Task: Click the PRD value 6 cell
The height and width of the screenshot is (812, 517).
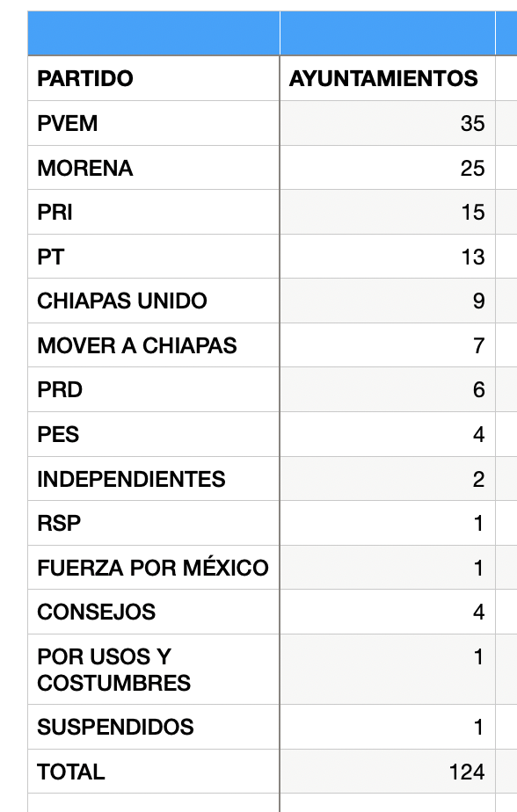Action: [x=388, y=389]
